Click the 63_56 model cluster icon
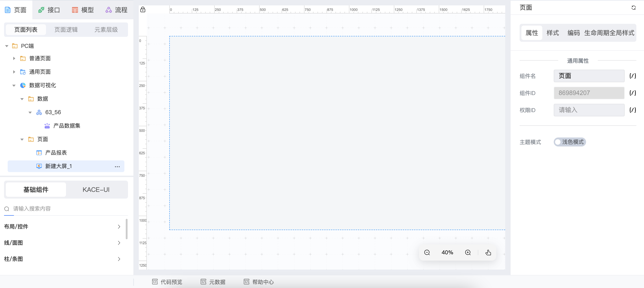This screenshot has height=288, width=644. [x=39, y=112]
